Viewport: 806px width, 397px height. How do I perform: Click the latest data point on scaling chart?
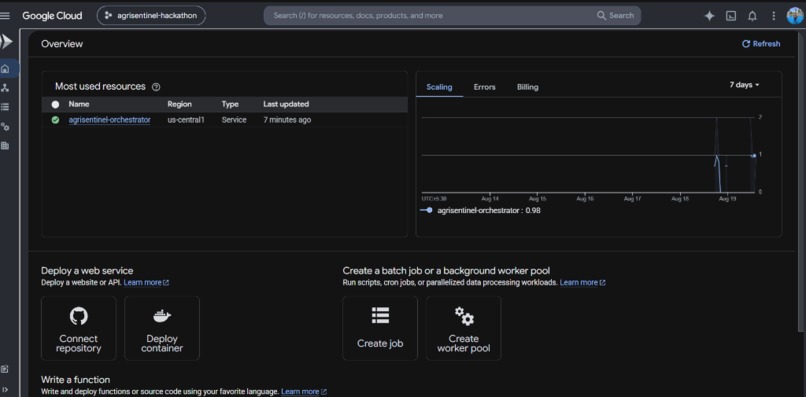[754, 155]
